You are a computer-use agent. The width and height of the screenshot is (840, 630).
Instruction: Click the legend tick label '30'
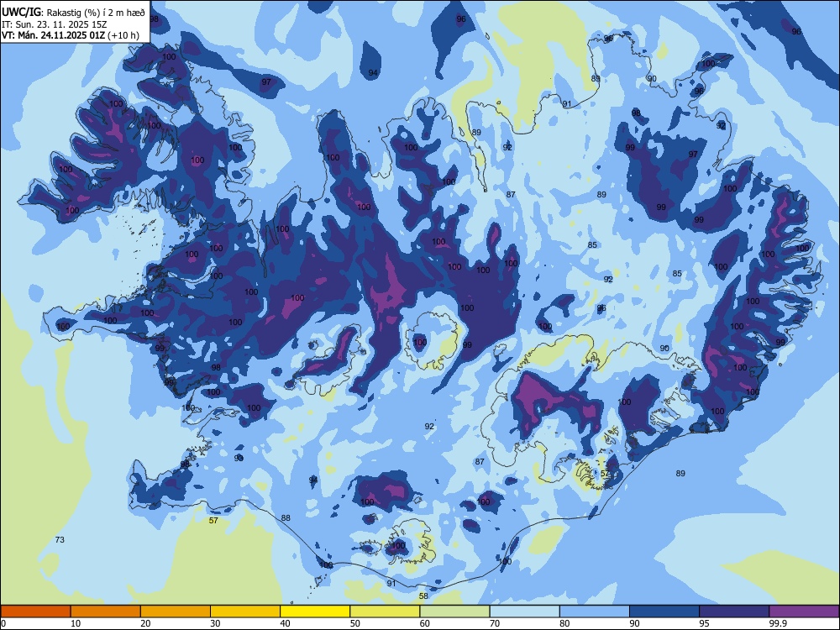click(215, 623)
